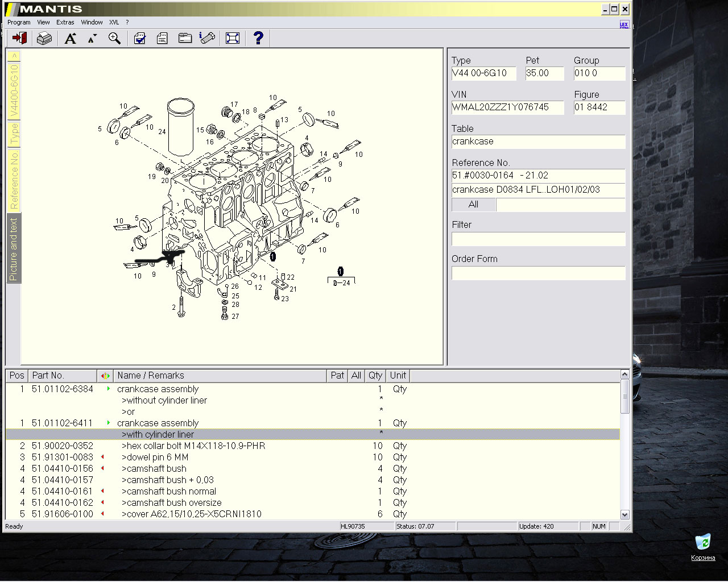Click the parts list scroll down arrow
Viewport: 728px width, 582px height.
point(624,514)
